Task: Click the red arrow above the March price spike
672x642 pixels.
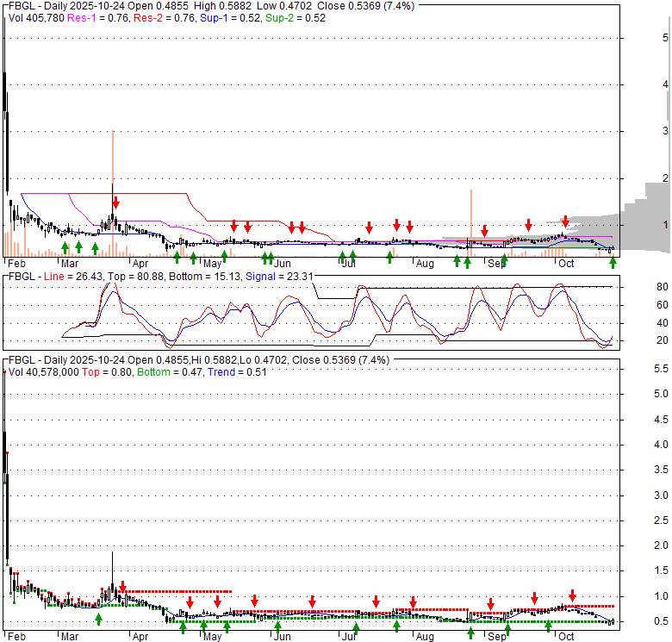Action: tap(115, 203)
